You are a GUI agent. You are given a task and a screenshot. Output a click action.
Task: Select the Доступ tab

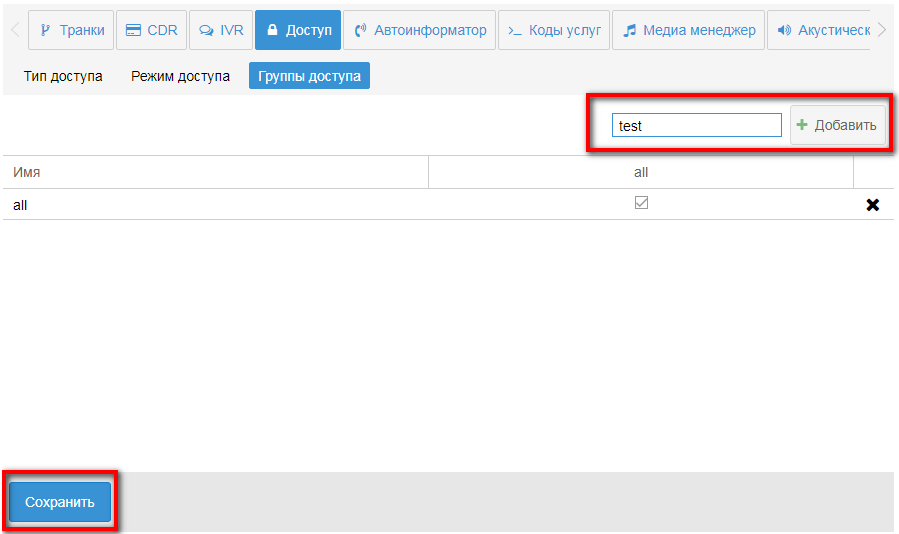298,30
